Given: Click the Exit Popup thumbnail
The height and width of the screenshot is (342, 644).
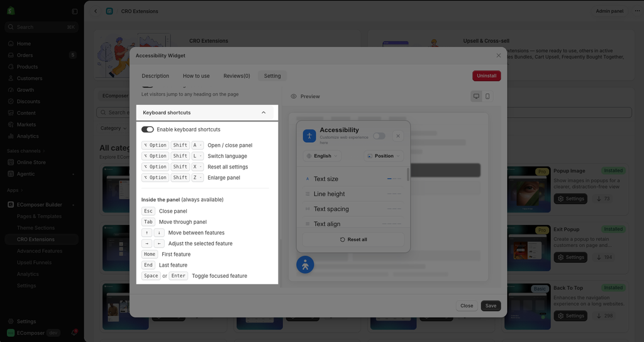Looking at the screenshot, I should pyautogui.click(x=529, y=248).
